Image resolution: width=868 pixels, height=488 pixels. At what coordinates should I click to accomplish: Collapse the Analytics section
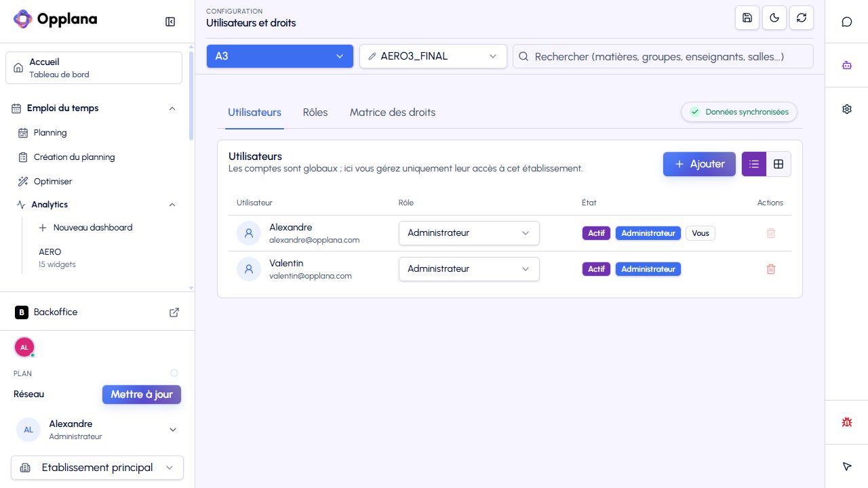click(172, 205)
